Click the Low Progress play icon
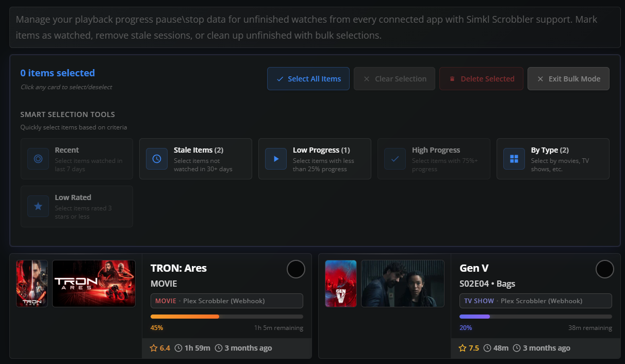 (276, 159)
